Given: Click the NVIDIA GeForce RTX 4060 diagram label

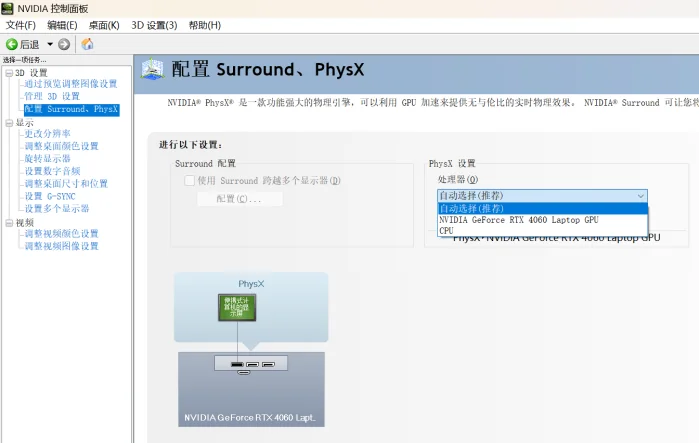Looking at the screenshot, I should click(x=250, y=418).
